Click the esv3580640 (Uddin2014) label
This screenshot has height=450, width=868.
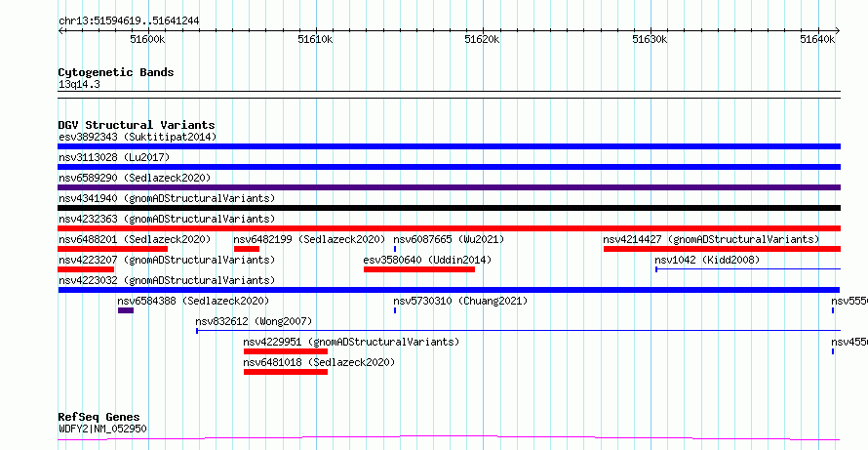coord(427,260)
